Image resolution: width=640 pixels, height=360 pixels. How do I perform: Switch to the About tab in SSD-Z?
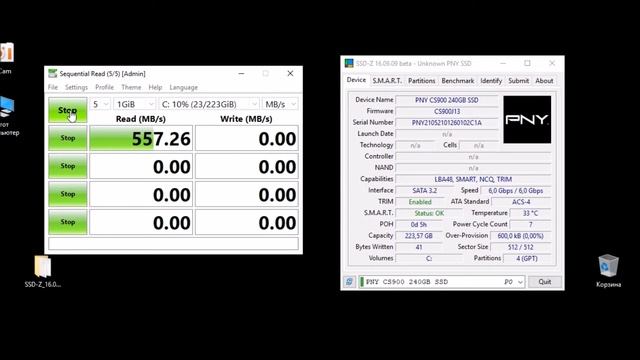pos(544,81)
